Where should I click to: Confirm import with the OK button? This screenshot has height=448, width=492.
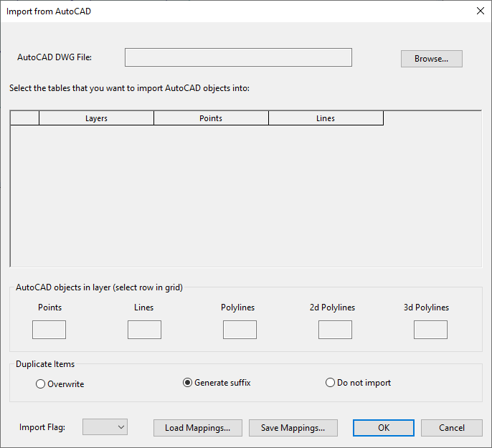[384, 428]
